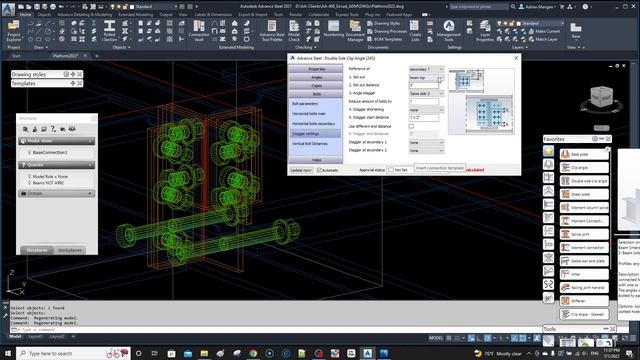Switch to Labels & Dimensions ribbon tab
640x360 pixels.
pyautogui.click(x=213, y=14)
